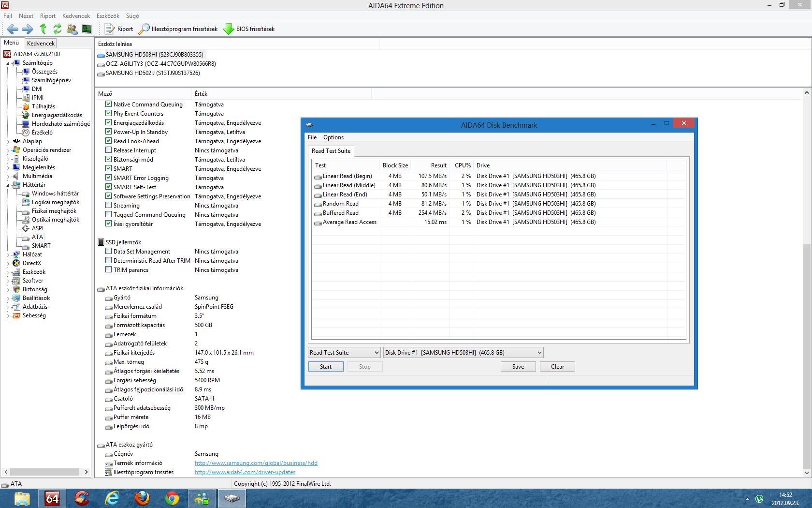The height and width of the screenshot is (508, 812).
Task: Launch Firefox from the taskbar
Action: pyautogui.click(x=142, y=498)
